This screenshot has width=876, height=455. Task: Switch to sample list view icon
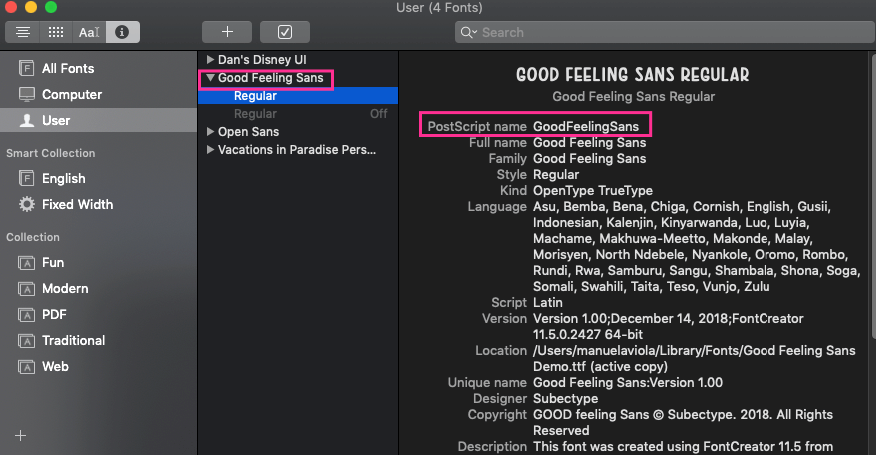tap(22, 32)
